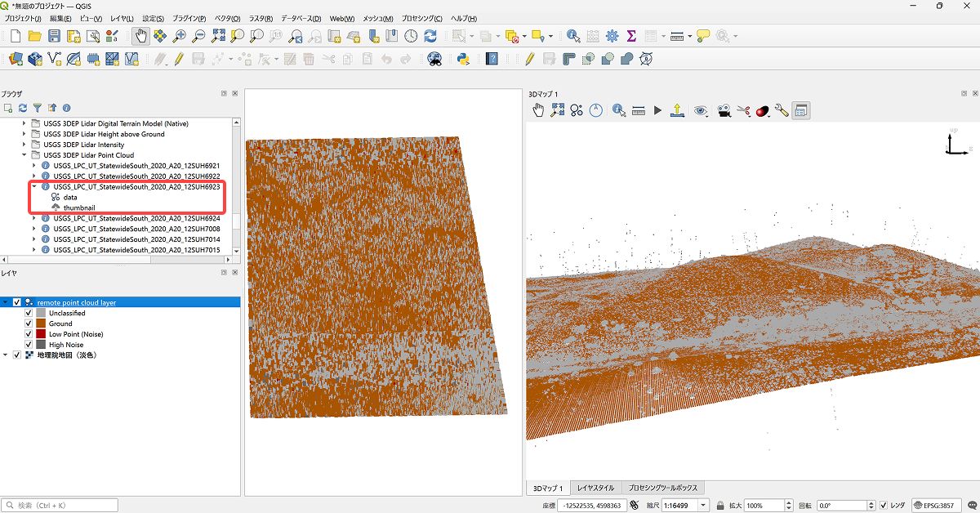Expand the 12SUH7014 tree item
Viewport: 980px width, 513px height.
coord(33,239)
